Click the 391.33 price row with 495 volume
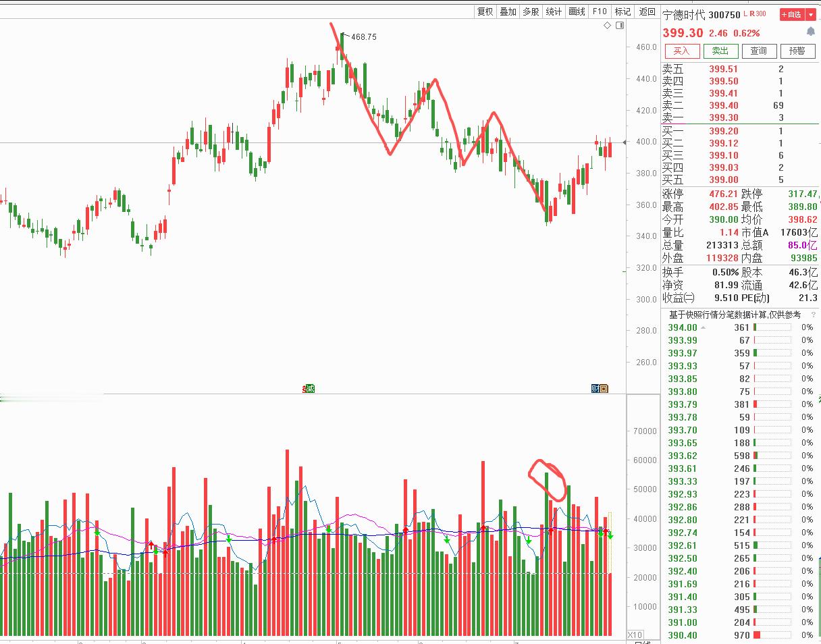 click(x=741, y=610)
